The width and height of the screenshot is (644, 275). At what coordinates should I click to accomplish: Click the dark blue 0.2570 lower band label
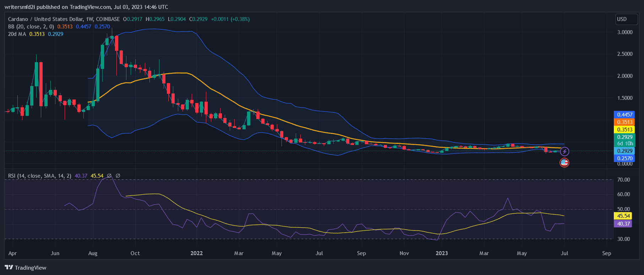click(x=624, y=158)
